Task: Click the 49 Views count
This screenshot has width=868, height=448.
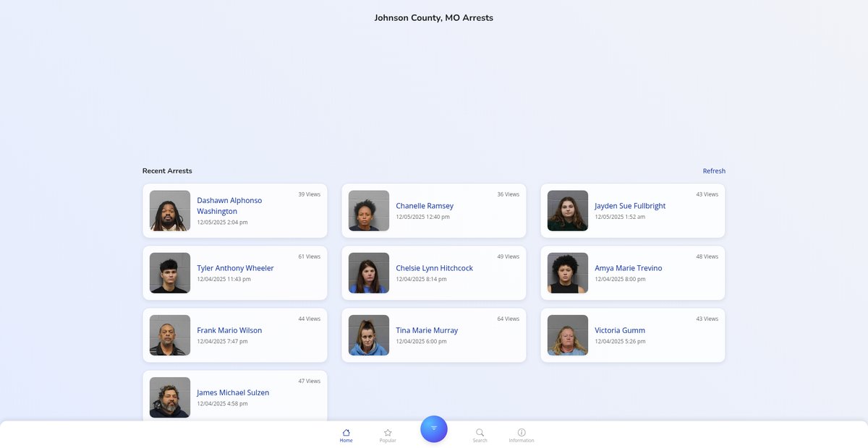Action: coord(509,257)
